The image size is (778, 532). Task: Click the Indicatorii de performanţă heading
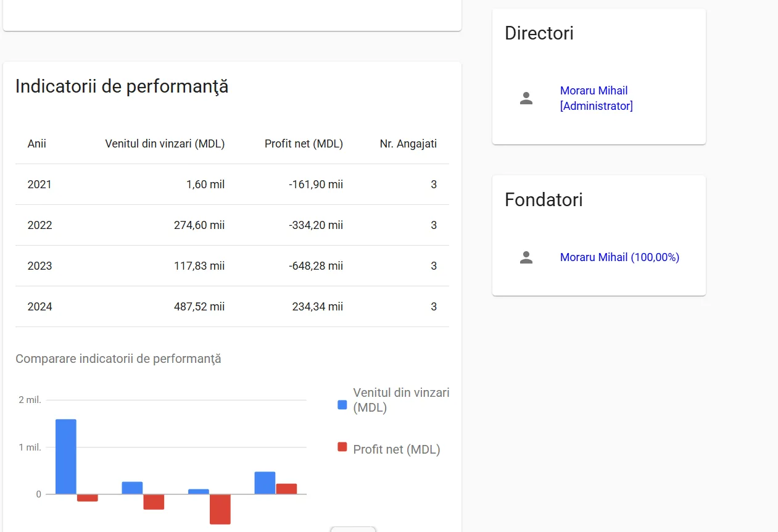point(122,86)
